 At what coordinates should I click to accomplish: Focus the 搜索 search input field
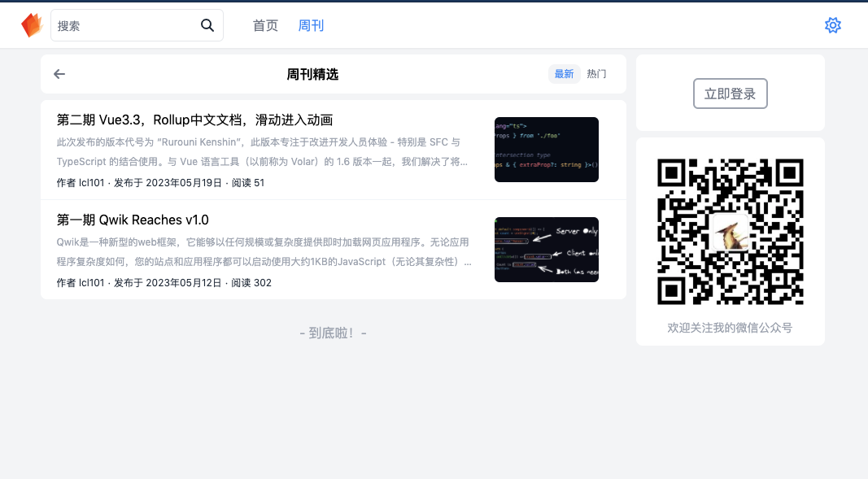[137, 25]
